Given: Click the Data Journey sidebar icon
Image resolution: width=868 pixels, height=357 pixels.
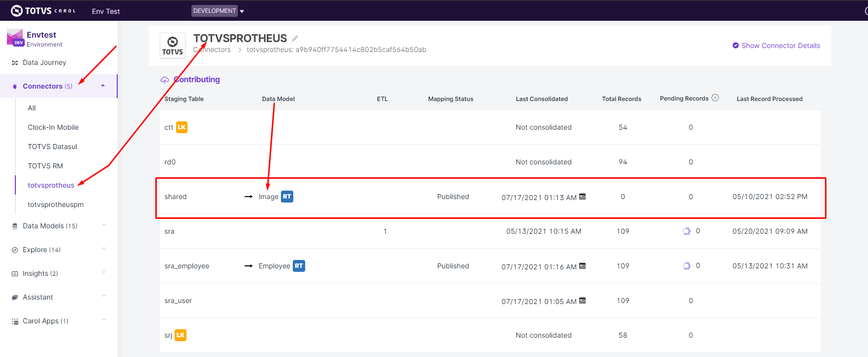Looking at the screenshot, I should [15, 63].
